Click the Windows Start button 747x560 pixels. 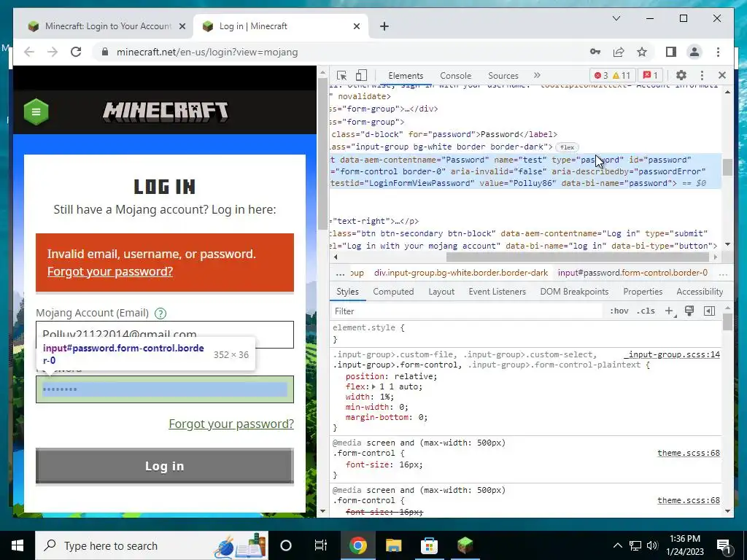tap(18, 545)
